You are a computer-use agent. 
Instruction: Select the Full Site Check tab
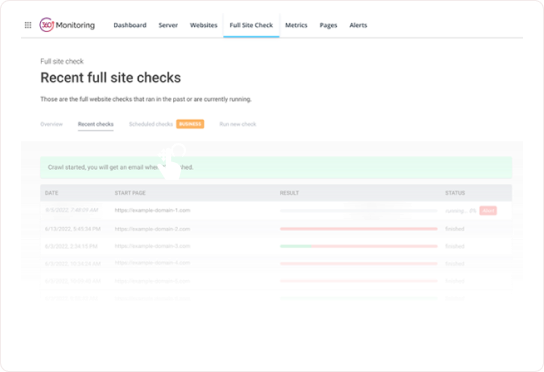click(251, 25)
